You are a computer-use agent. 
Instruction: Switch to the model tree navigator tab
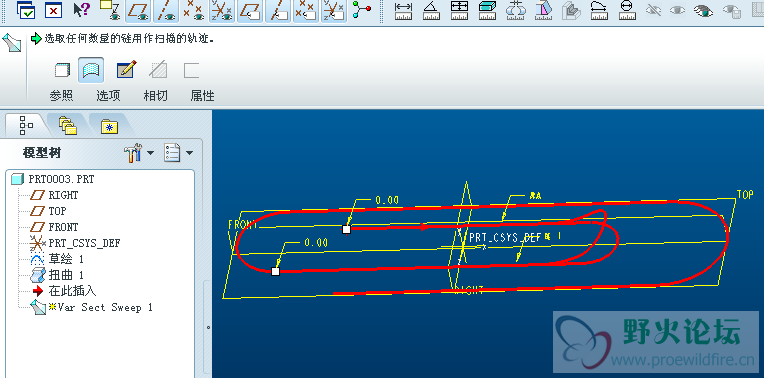26,126
